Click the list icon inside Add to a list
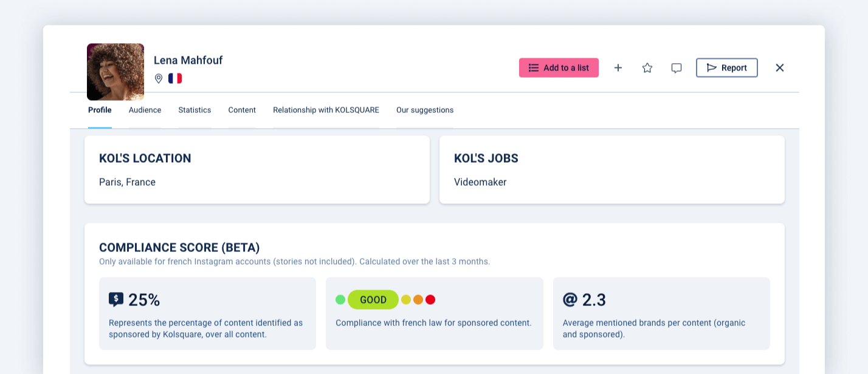Viewport: 868px width, 374px height. tap(534, 67)
